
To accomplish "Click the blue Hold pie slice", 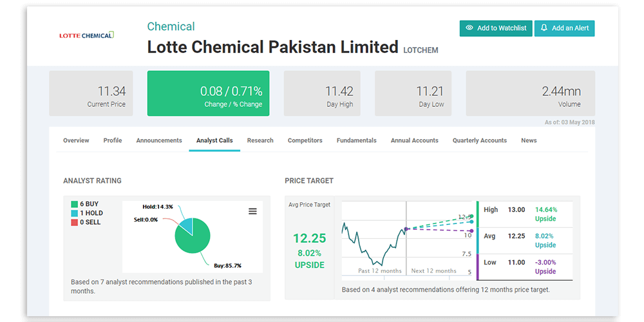I will click(187, 226).
